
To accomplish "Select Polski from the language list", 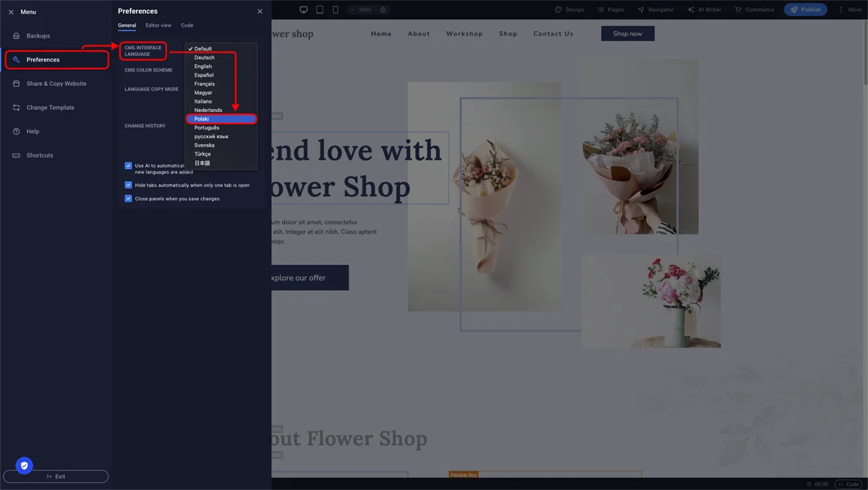I will coord(202,119).
